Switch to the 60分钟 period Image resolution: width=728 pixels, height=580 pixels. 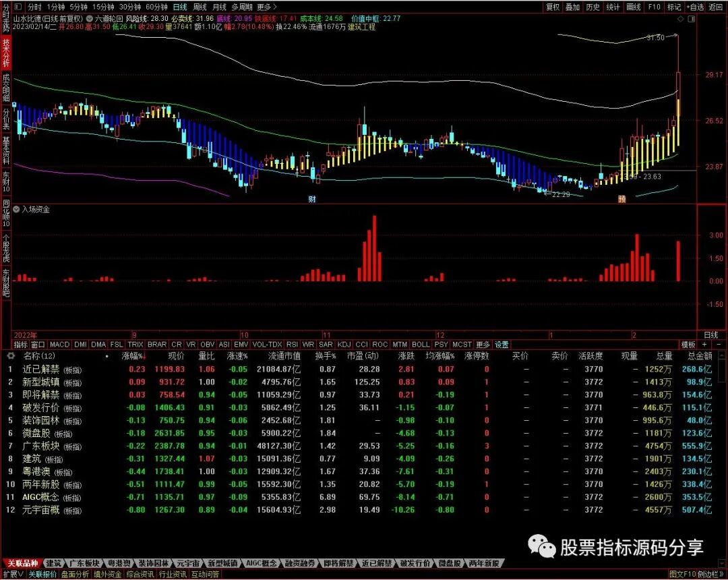point(156,7)
